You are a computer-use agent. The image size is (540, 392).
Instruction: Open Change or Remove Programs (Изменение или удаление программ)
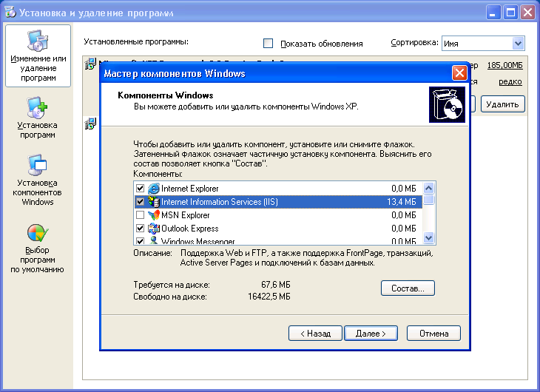point(38,55)
